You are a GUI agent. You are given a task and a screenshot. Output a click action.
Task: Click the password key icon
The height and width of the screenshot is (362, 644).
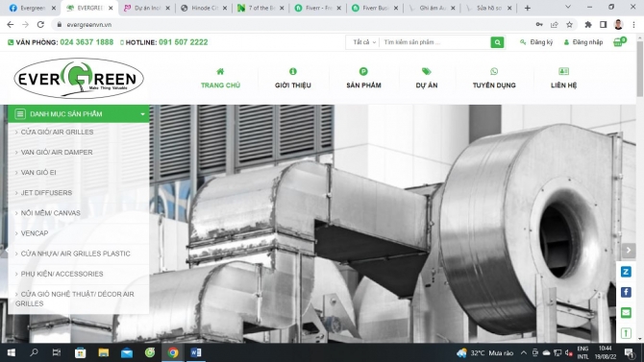click(539, 25)
